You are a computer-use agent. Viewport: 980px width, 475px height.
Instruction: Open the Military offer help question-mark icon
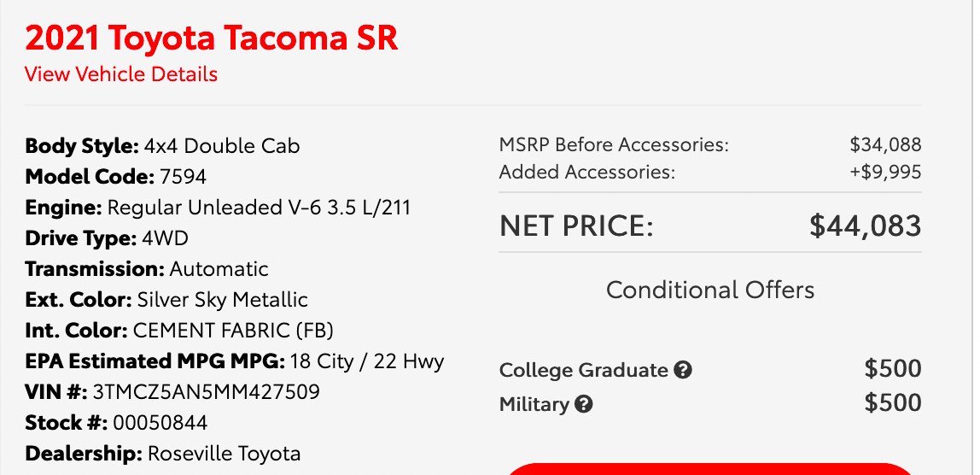pyautogui.click(x=583, y=404)
